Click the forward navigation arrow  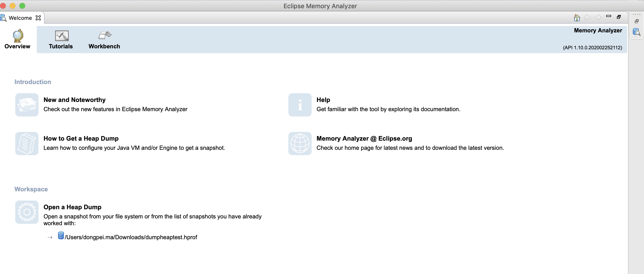598,17
